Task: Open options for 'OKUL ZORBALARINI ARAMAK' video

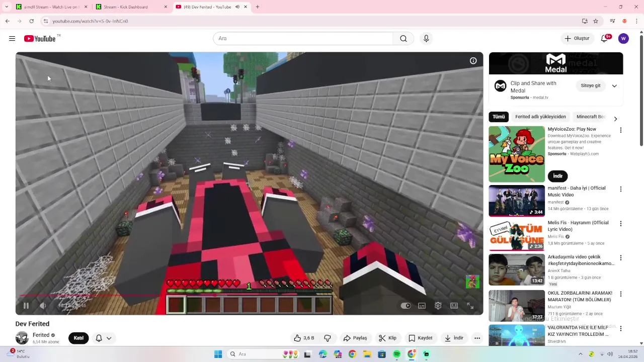Action: 620,294
